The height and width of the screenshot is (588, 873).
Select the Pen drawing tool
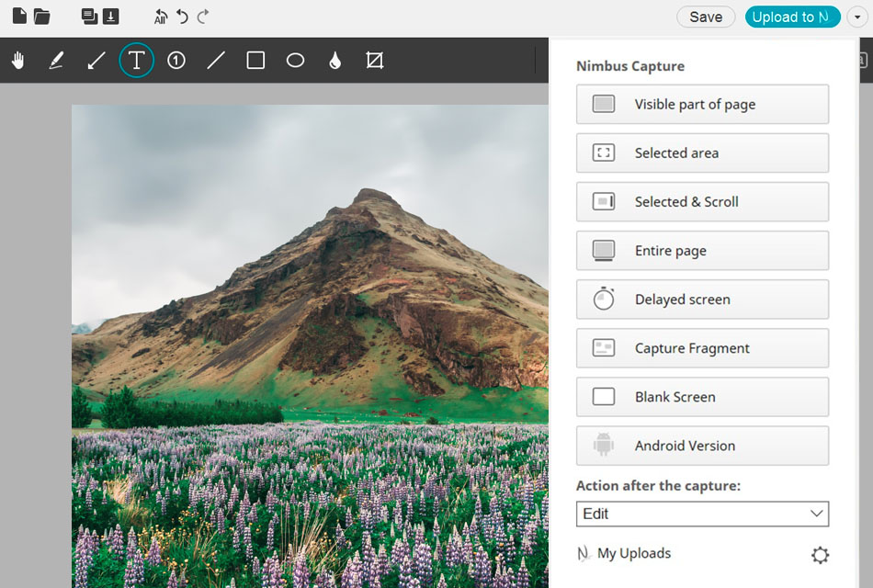(56, 60)
